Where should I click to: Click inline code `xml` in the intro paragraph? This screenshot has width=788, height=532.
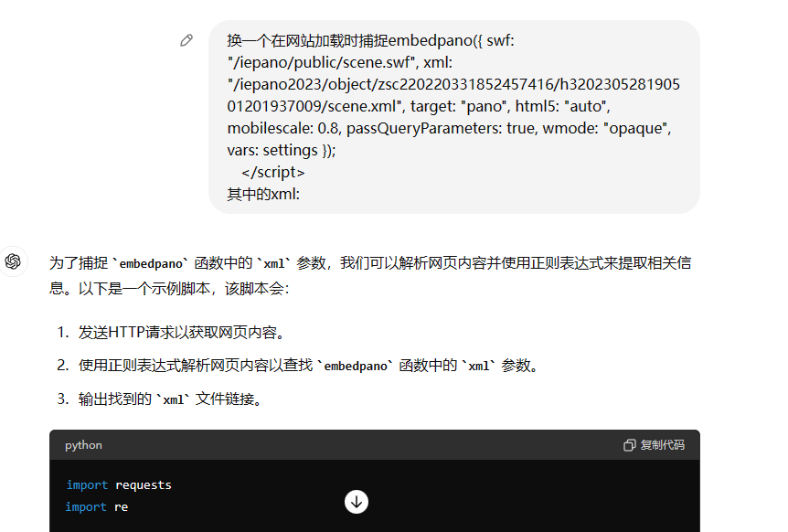click(272, 263)
